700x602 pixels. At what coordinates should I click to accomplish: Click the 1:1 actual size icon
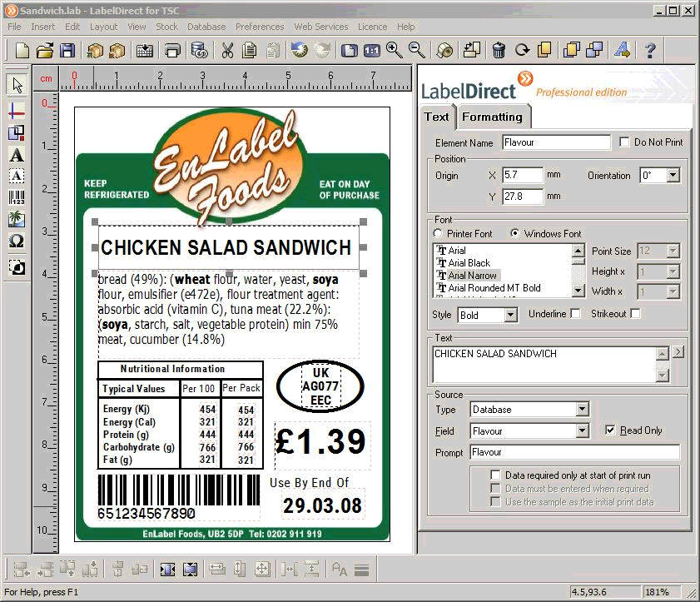pos(371,51)
